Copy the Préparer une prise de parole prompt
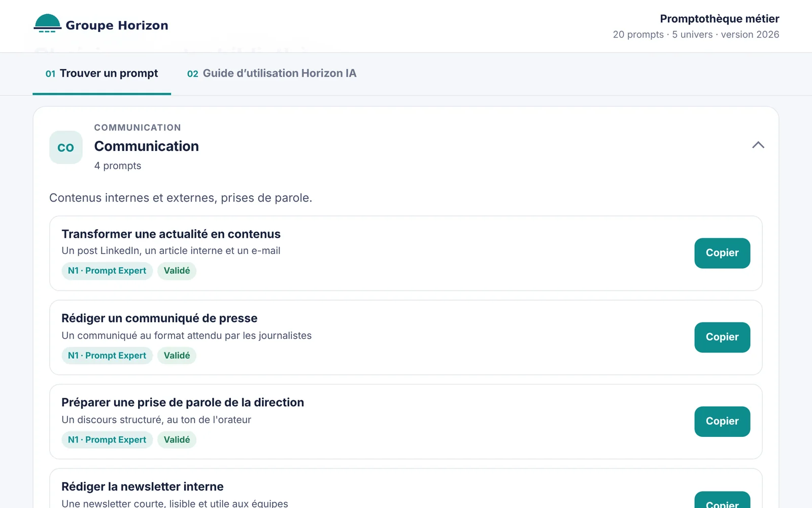This screenshot has height=508, width=812. tap(722, 422)
